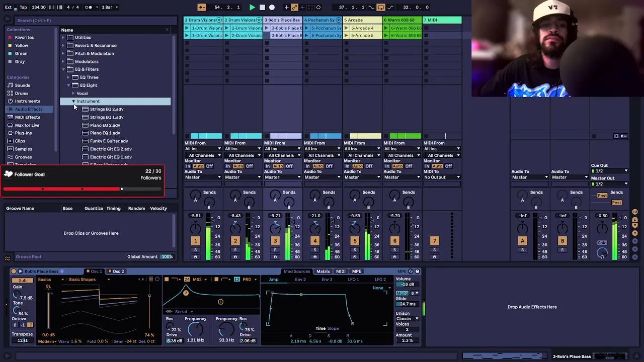Click the MIDI overdub plus icon
This screenshot has height=362, width=644.
pos(286,7)
